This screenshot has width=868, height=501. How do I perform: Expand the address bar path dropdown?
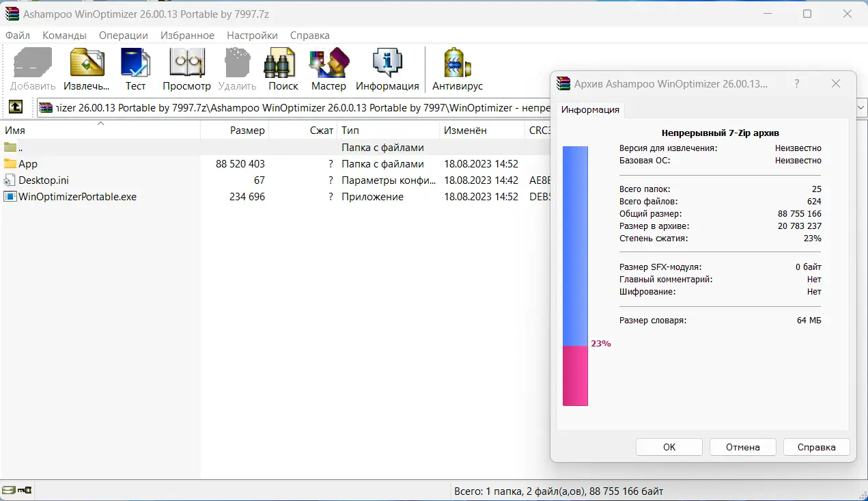click(x=862, y=107)
